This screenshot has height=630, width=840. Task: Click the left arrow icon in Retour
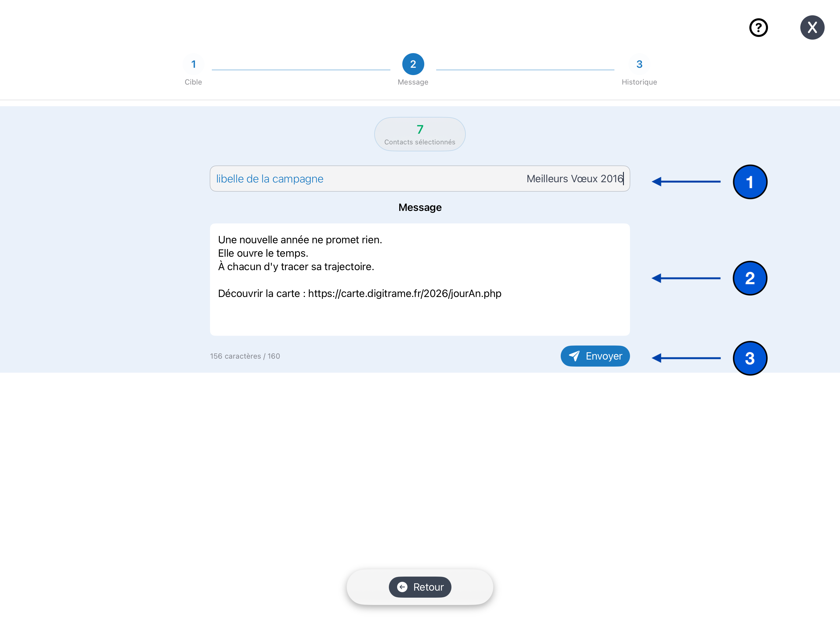(402, 587)
